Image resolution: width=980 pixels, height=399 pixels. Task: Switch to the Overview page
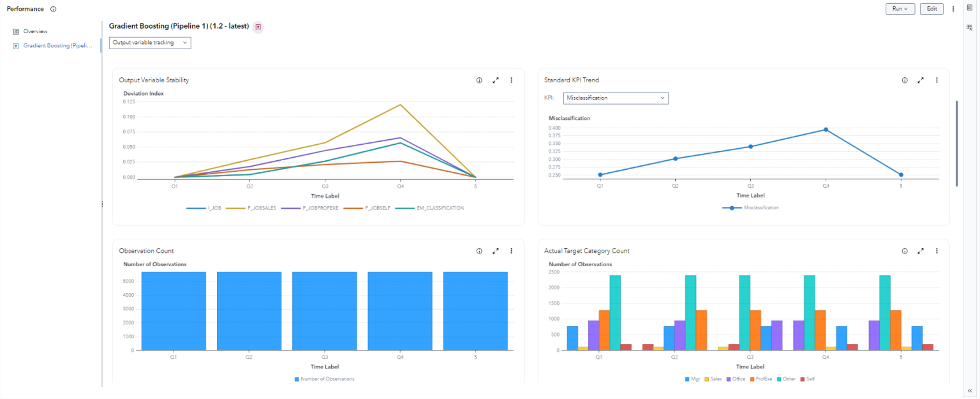click(35, 31)
